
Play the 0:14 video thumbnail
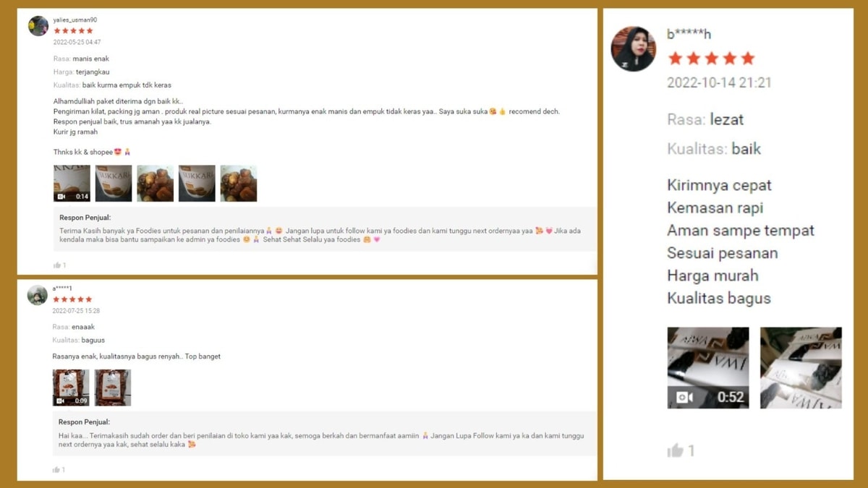(x=72, y=184)
